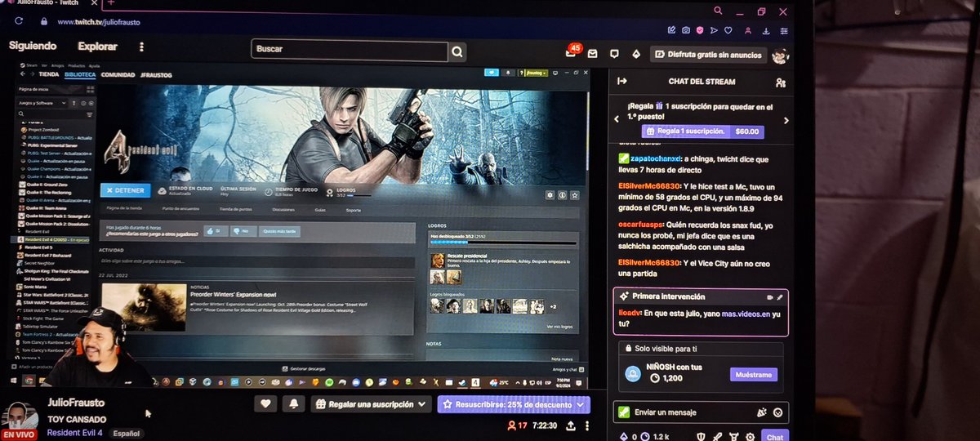Click the channel points reward trophy icon
The width and height of the screenshot is (980, 441).
click(733, 437)
